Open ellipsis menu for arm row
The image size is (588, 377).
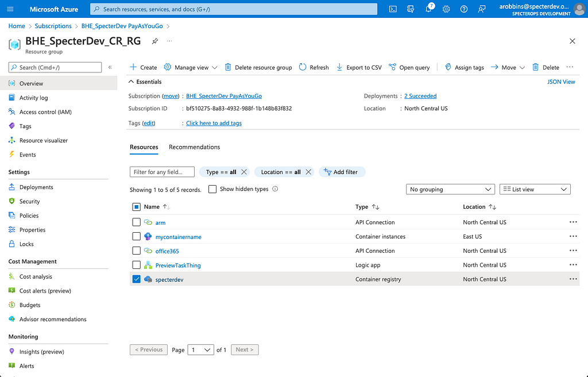coord(573,222)
